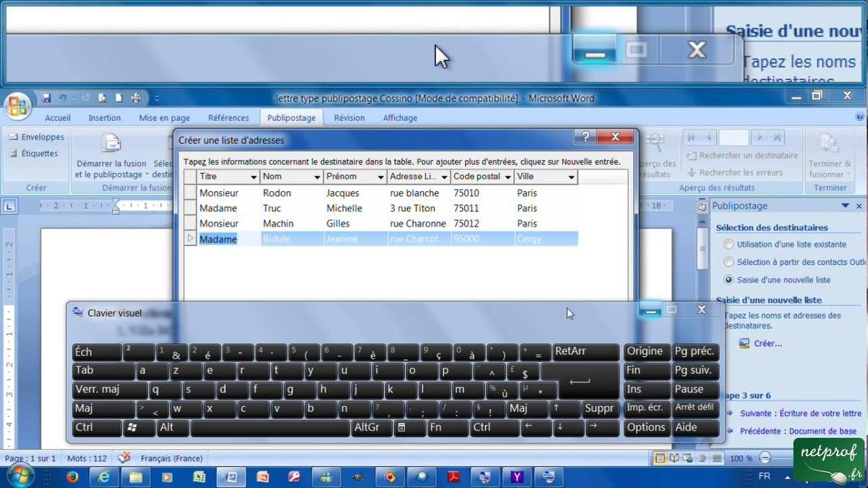Switch to the Accueil ribbon tab
The image size is (868, 488).
(58, 118)
